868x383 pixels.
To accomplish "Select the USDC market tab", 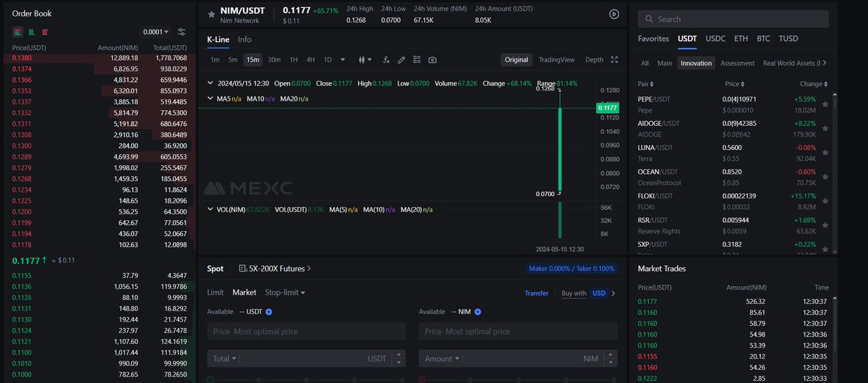I will (715, 38).
